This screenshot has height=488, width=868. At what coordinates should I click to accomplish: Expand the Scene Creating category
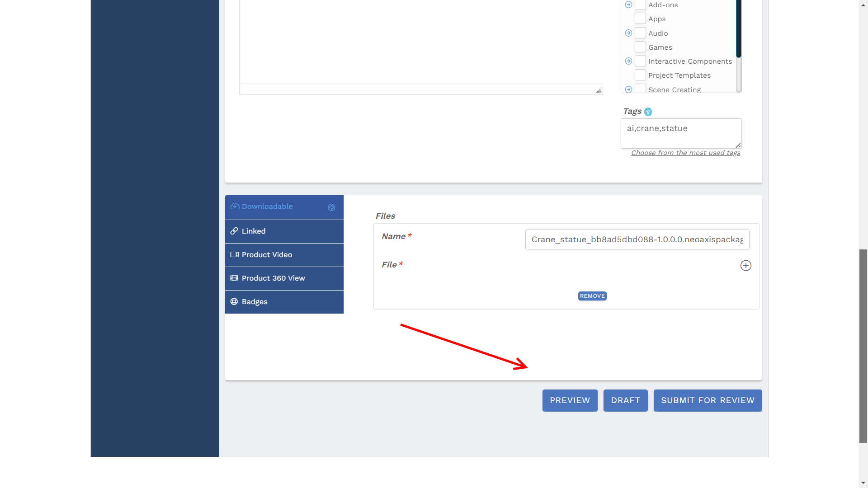coord(628,89)
